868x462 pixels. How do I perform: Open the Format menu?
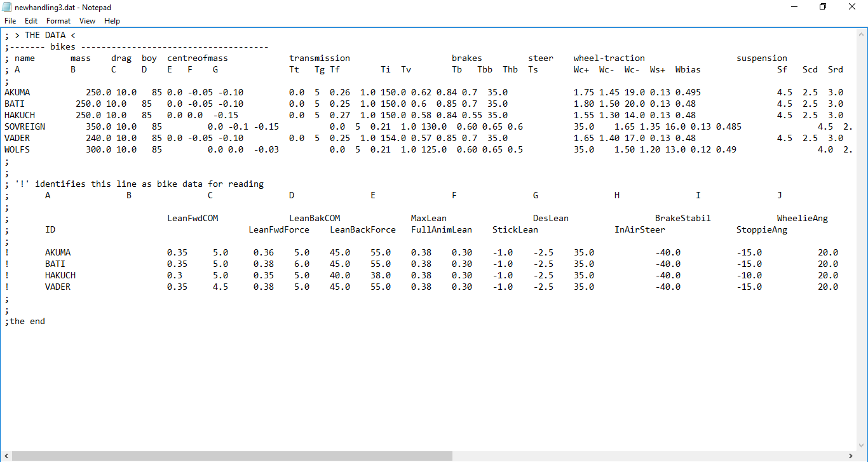point(58,20)
